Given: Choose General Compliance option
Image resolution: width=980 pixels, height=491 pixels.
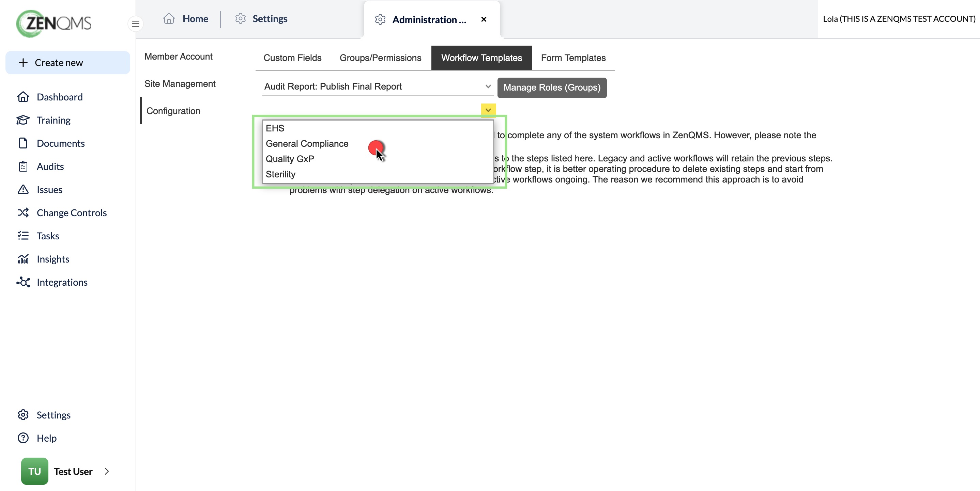Looking at the screenshot, I should (378, 144).
